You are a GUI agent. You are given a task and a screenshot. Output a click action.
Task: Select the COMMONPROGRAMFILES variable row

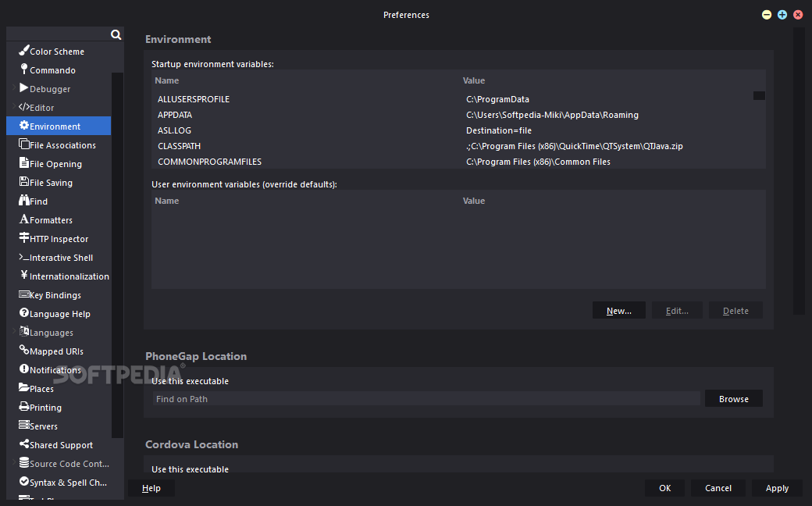coord(458,161)
